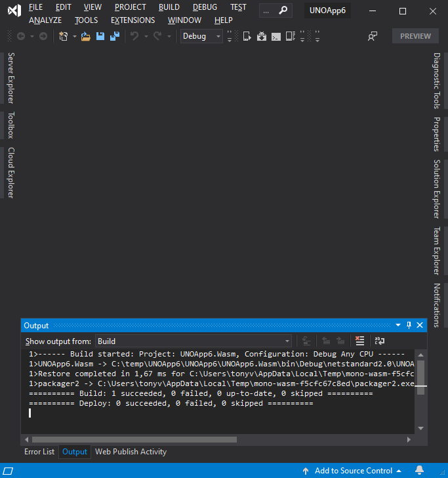Expand the New Project dropdown arrow

click(x=75, y=37)
